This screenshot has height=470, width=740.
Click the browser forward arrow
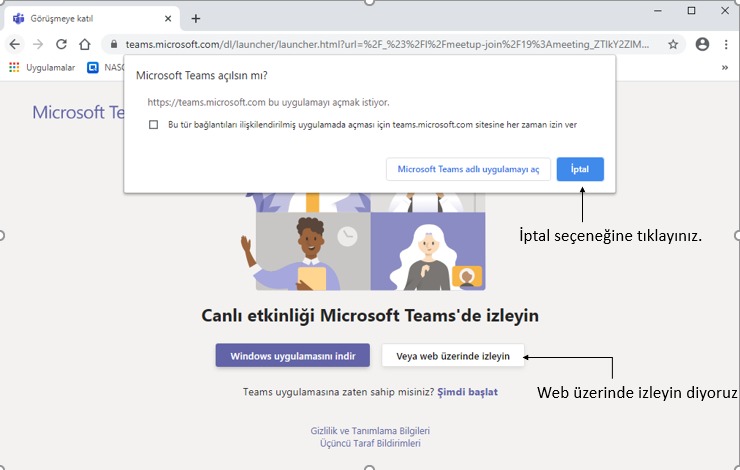click(38, 44)
